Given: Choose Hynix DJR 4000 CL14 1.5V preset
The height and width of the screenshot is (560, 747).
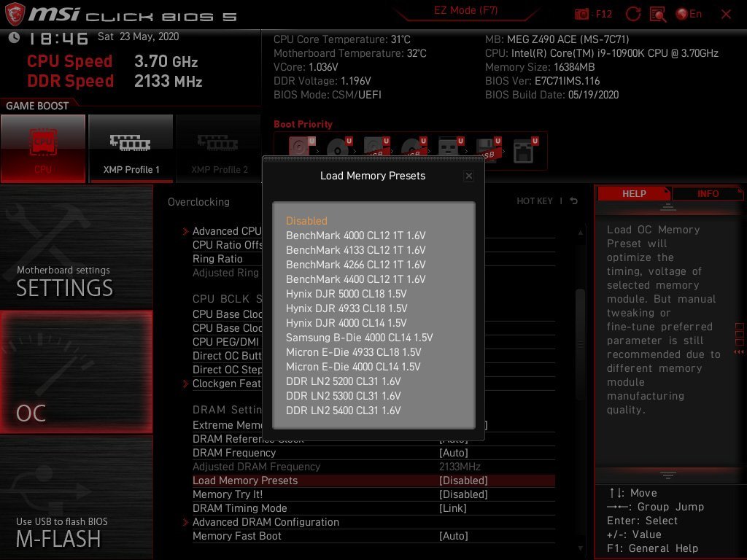Looking at the screenshot, I should (346, 323).
